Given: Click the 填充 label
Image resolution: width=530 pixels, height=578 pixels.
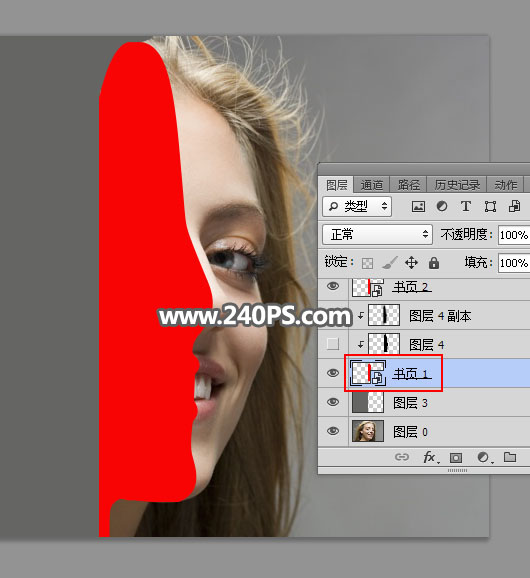Looking at the screenshot, I should click(478, 262).
